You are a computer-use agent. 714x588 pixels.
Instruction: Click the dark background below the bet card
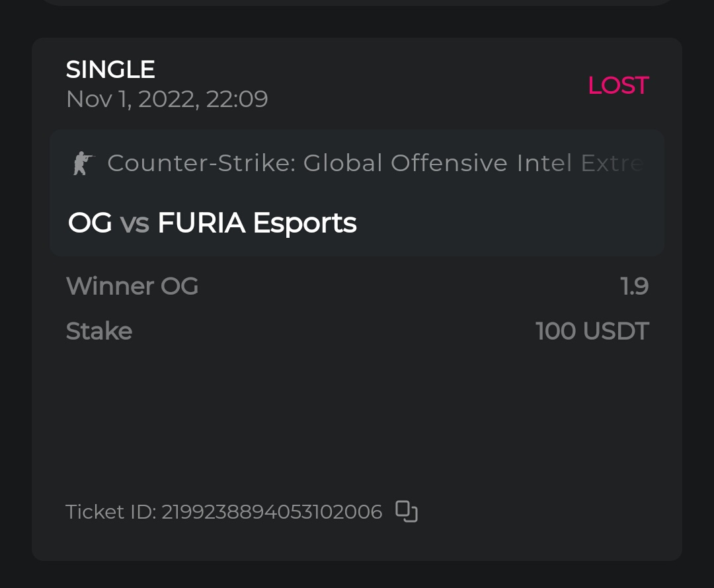point(357,575)
